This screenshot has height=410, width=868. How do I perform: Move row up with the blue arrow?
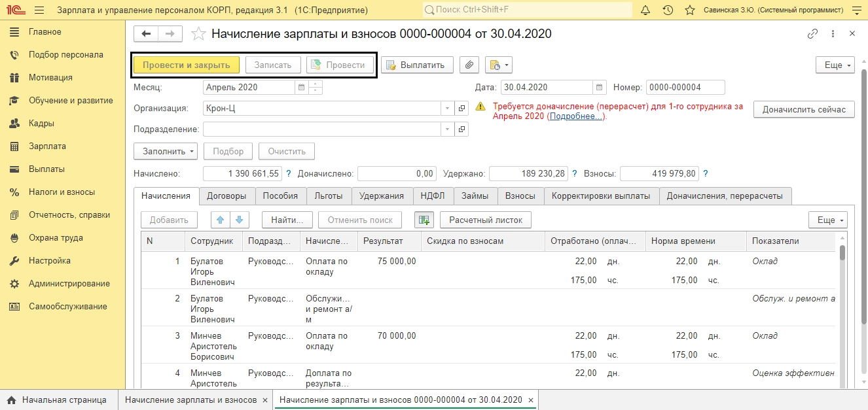[x=221, y=220]
